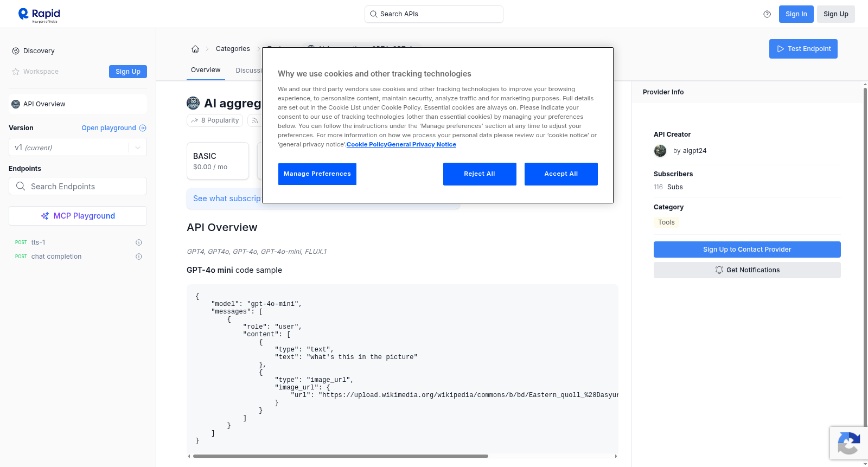Switch to the Overview tab
Image resolution: width=868 pixels, height=467 pixels.
tap(206, 70)
